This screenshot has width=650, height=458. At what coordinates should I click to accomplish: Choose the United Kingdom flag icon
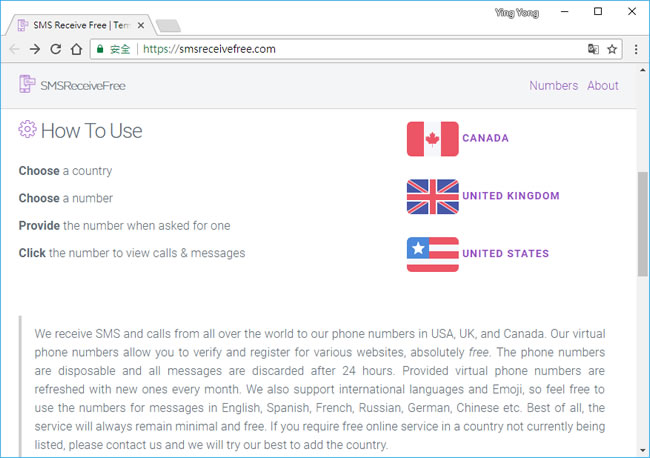432,196
